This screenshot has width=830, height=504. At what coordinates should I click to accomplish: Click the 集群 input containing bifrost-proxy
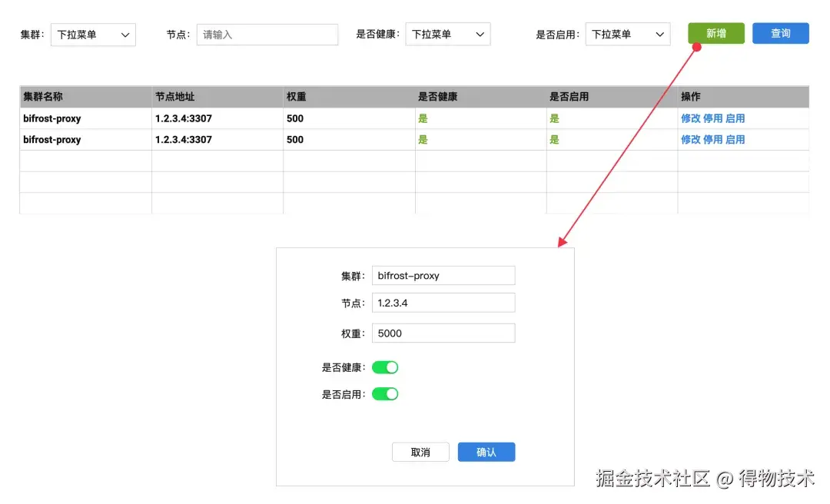coord(443,275)
